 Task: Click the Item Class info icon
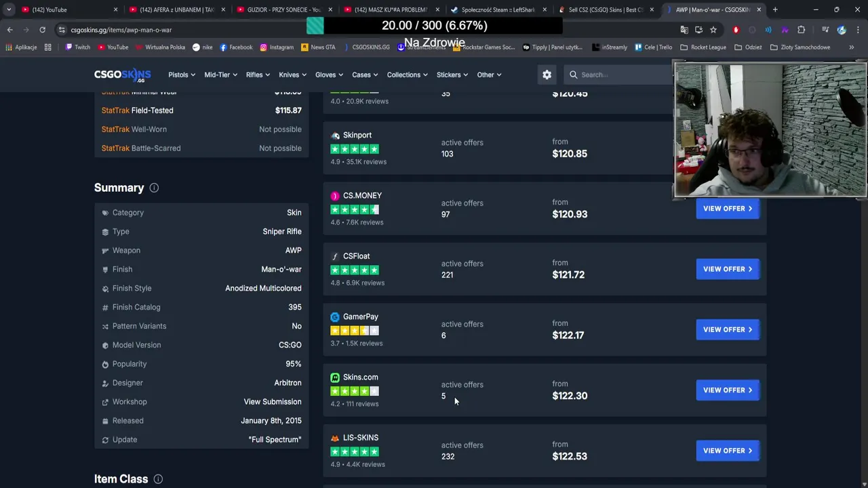(158, 479)
